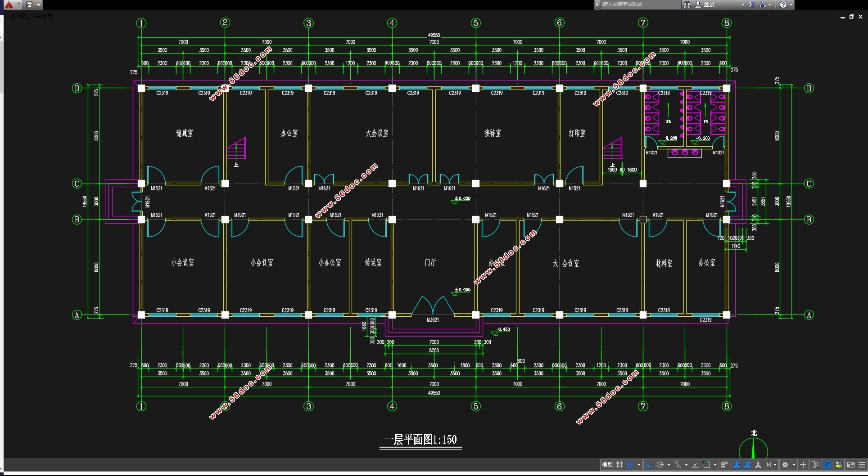Click the 登录 sign-in button
Image resolution: width=868 pixels, height=476 pixels.
point(709,4)
